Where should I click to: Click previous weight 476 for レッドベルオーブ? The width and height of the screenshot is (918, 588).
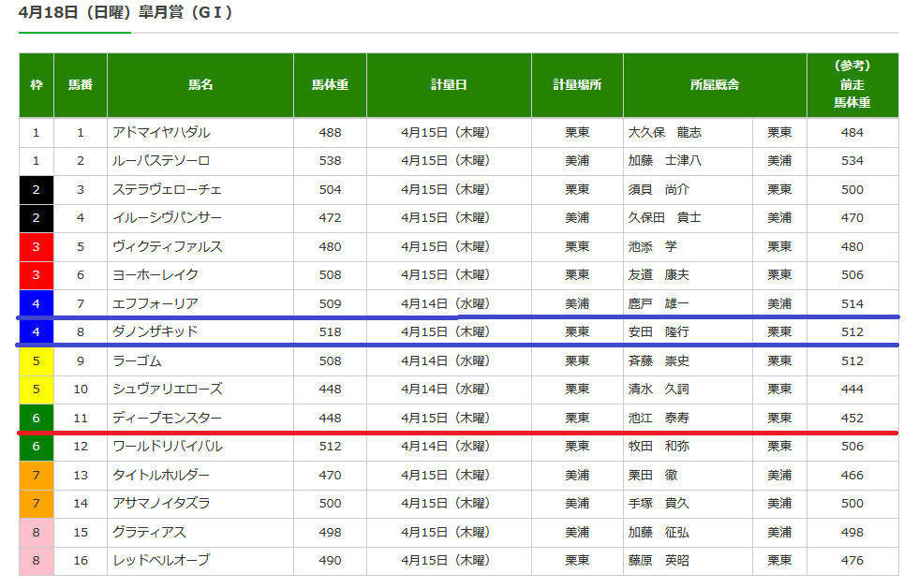[852, 561]
